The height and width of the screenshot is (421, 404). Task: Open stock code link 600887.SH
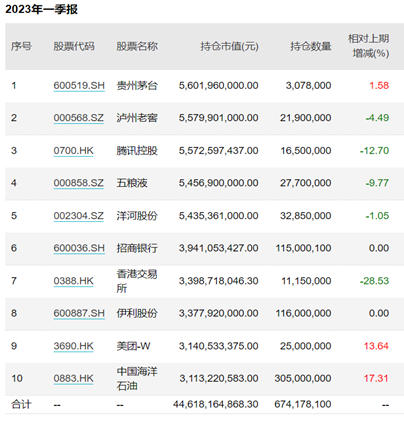[x=79, y=313]
